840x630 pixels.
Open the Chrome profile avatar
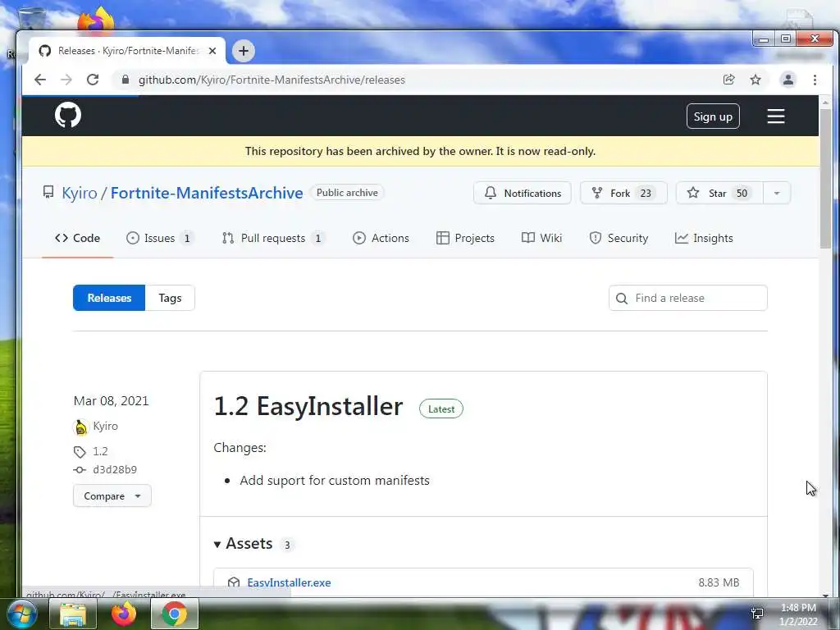(788, 80)
